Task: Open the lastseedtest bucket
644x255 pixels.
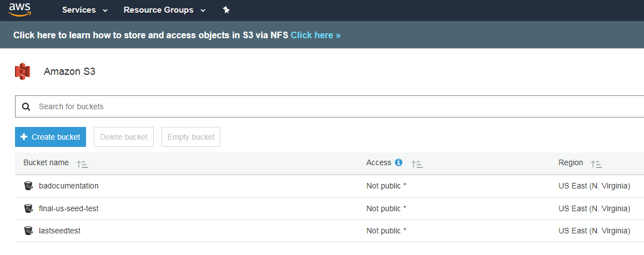Action: (59, 231)
